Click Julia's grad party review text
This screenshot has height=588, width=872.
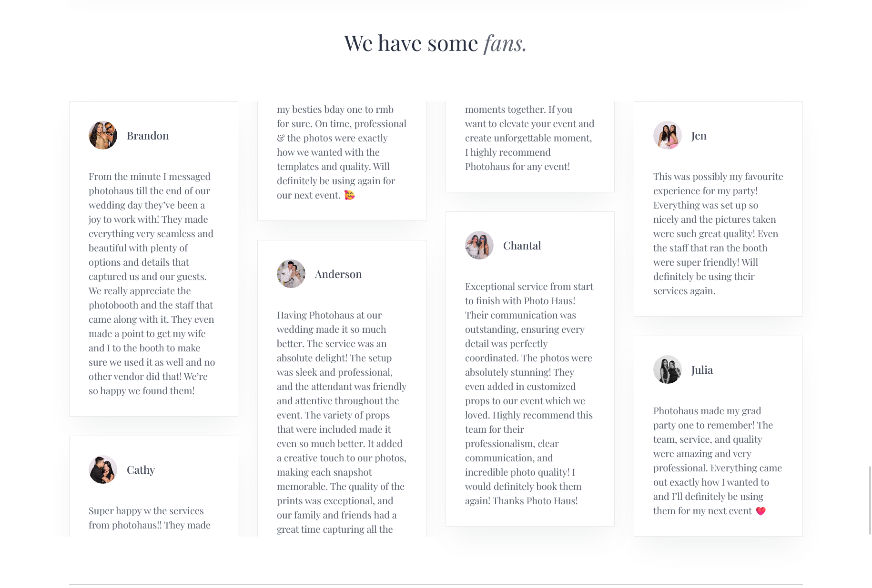[x=718, y=460]
